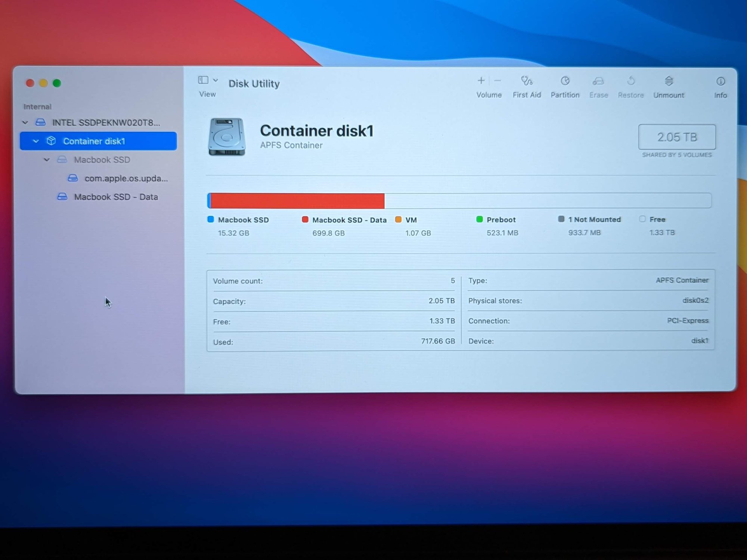
Task: Click the green zoom window button
Action: tap(57, 83)
